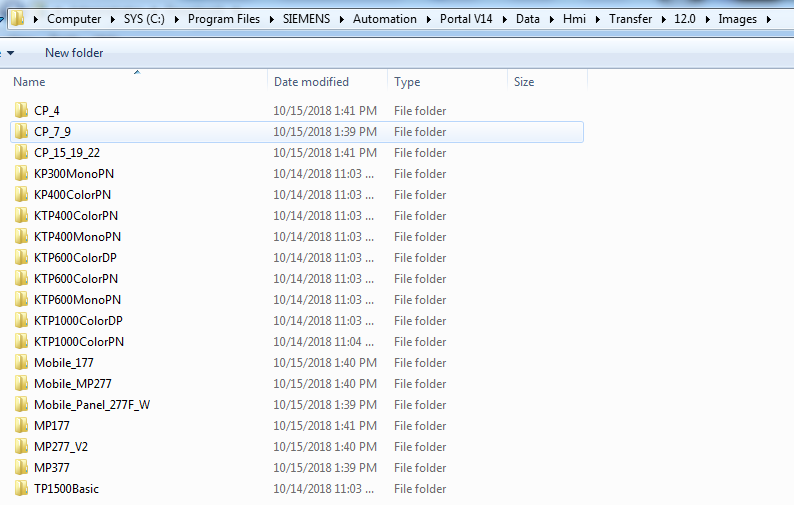Screen dimensions: 794x505
Task: Expand the arrow after Images breadcrumb
Action: (x=769, y=19)
